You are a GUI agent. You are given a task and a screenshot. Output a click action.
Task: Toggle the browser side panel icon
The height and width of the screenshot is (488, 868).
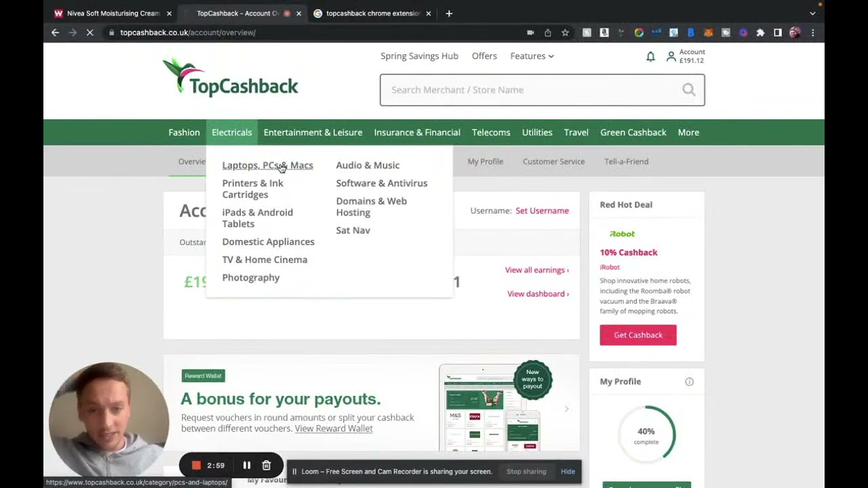pos(778,33)
